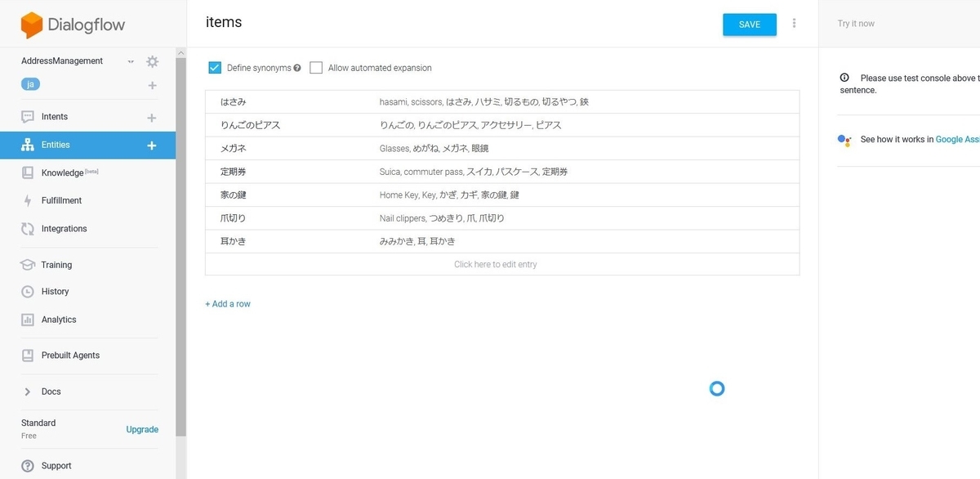This screenshot has width=980, height=479.
Task: Create new entity with the plus icon
Action: pos(151,145)
